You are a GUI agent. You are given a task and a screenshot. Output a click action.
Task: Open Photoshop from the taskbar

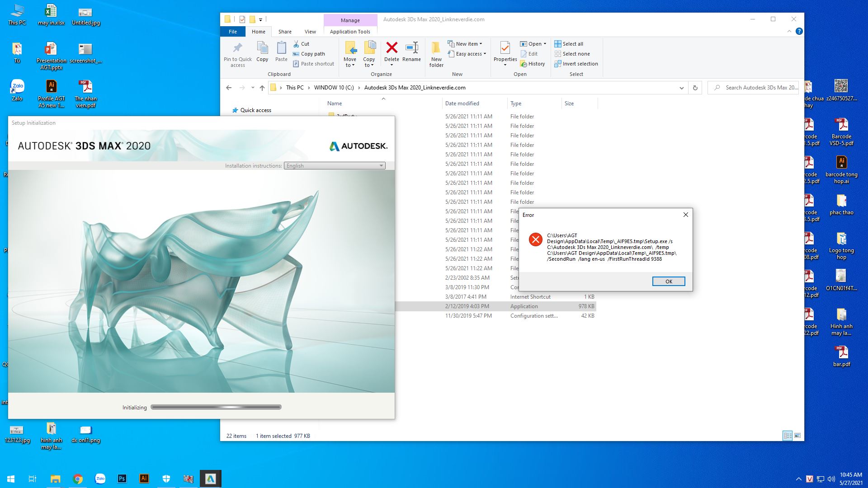click(x=122, y=479)
